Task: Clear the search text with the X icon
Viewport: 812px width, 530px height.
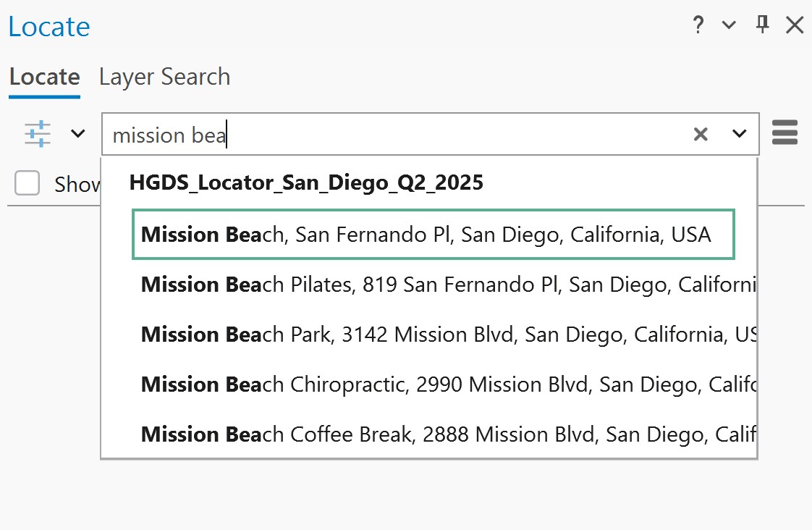Action: tap(700, 133)
